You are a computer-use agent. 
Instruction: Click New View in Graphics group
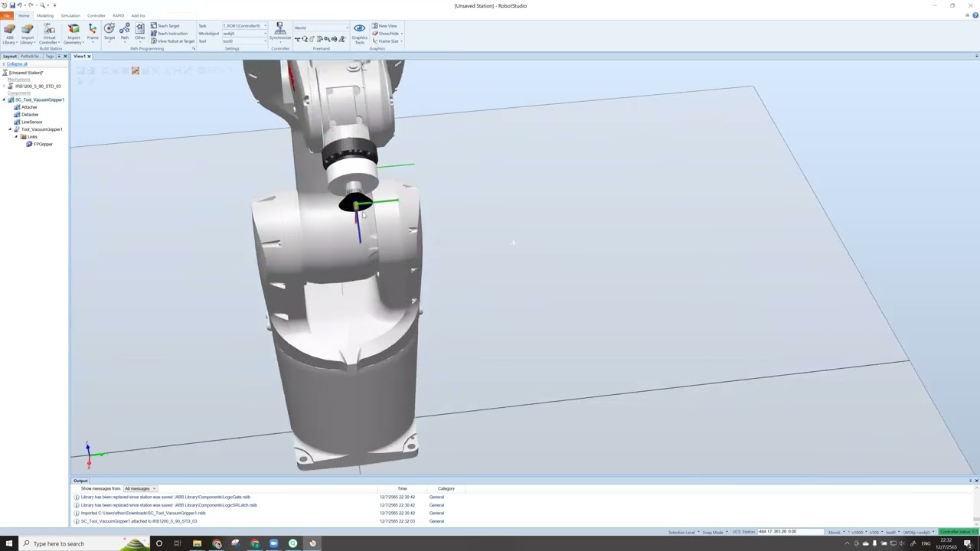[x=385, y=26]
